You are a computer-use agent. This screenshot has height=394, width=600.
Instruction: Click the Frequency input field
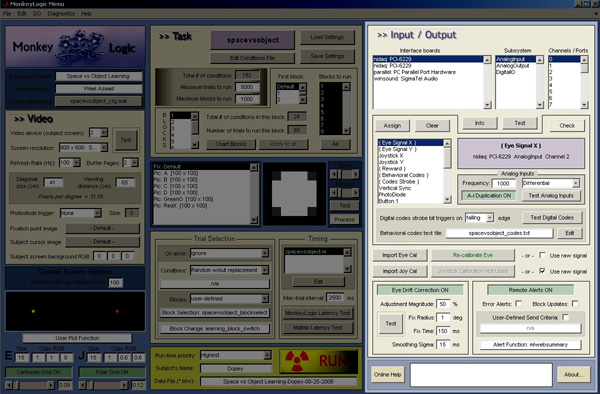(503, 184)
